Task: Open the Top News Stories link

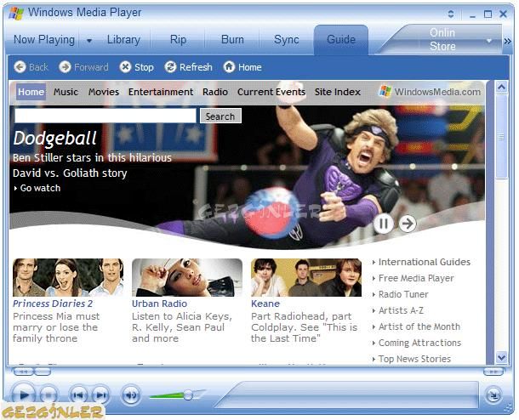Action: click(414, 359)
